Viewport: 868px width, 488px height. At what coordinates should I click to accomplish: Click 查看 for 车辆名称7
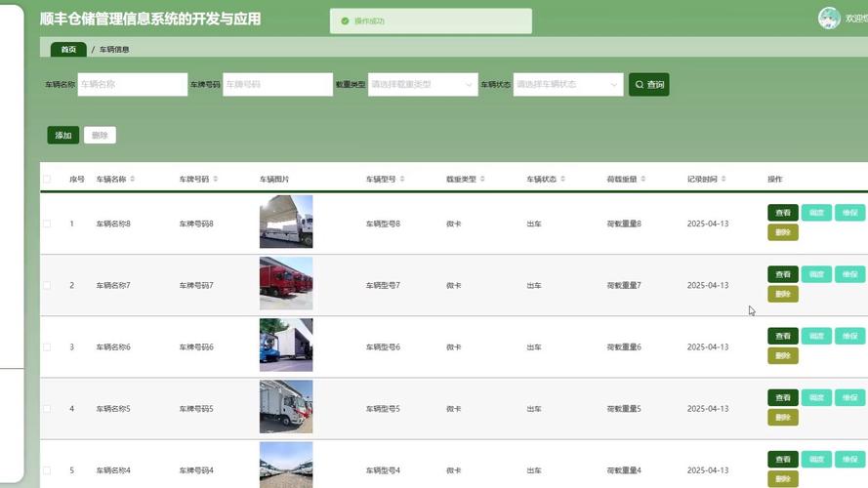pos(783,274)
